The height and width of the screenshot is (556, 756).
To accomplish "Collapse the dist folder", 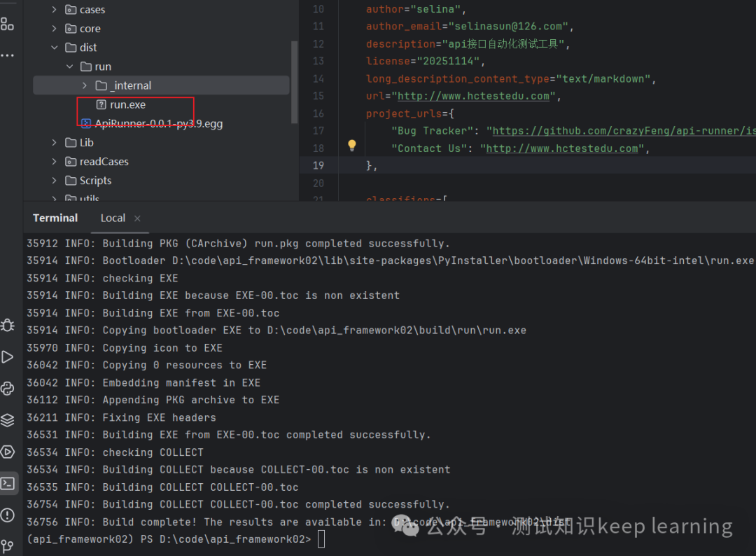I will click(54, 47).
